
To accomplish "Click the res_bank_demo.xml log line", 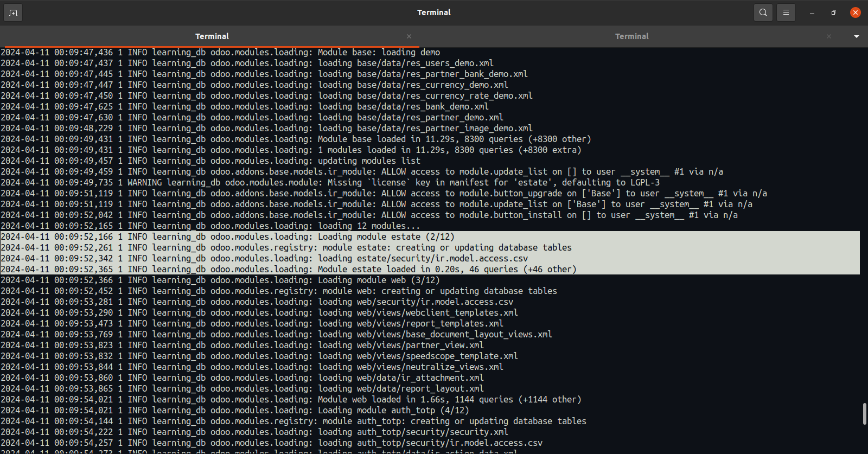I will [245, 107].
